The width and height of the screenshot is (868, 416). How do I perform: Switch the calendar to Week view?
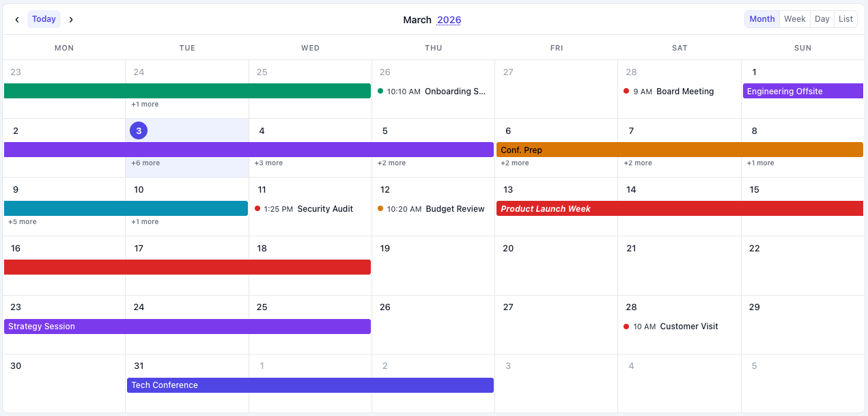pyautogui.click(x=794, y=18)
